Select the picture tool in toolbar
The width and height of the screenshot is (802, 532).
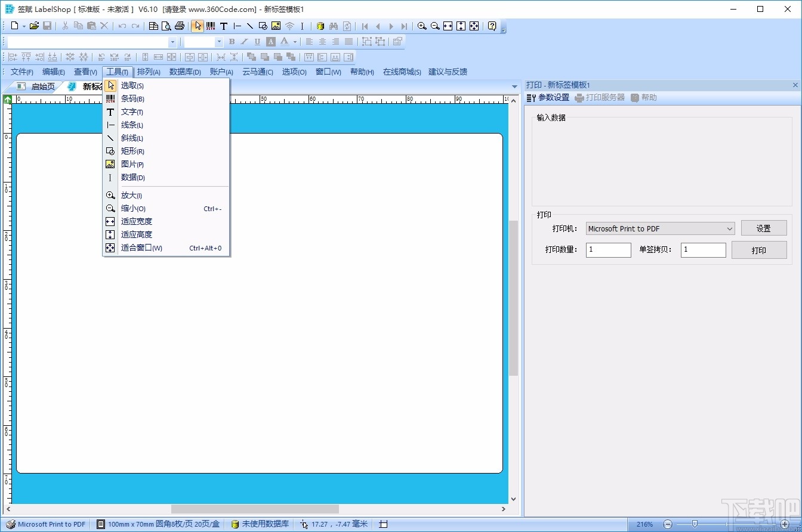click(276, 26)
